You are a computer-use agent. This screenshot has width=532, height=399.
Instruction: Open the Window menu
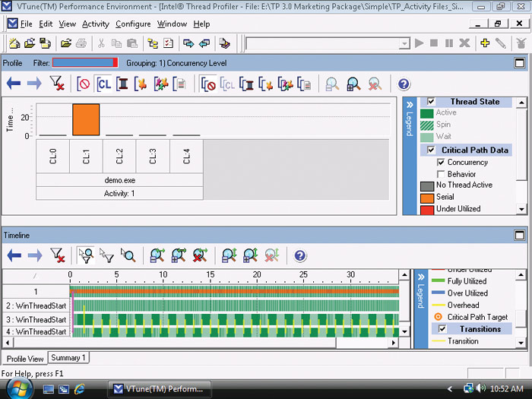(172, 24)
